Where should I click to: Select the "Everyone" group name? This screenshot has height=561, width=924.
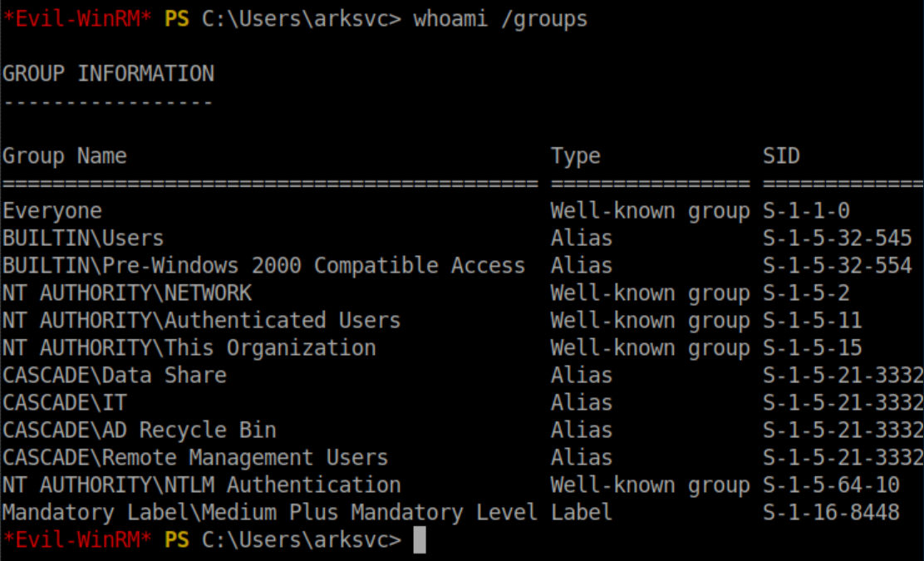coord(52,211)
